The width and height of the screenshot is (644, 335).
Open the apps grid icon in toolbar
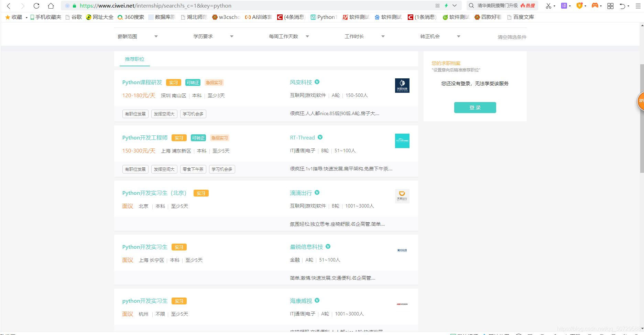click(x=611, y=6)
